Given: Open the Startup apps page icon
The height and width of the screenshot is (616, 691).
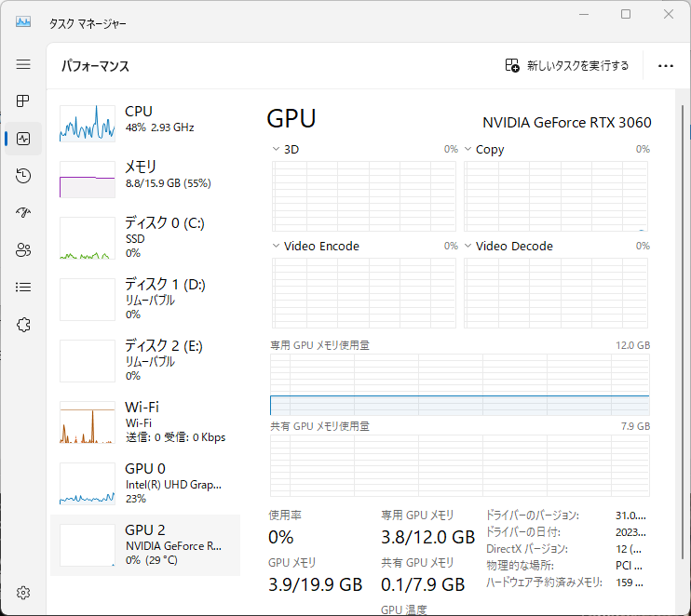Looking at the screenshot, I should [x=23, y=213].
